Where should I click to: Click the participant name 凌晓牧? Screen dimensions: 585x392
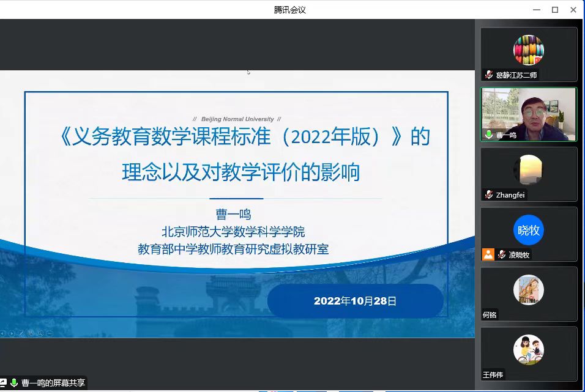point(519,255)
